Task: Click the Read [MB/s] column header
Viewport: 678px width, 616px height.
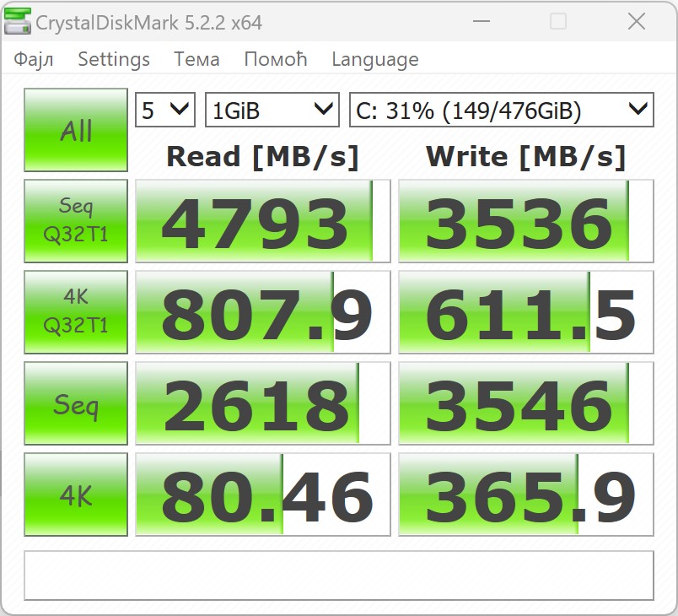Action: [262, 157]
